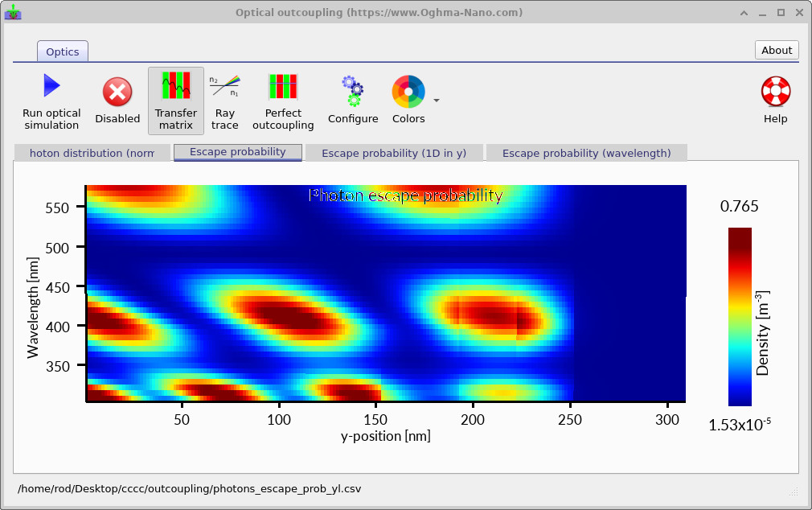The width and height of the screenshot is (812, 510).
Task: Select the Transfer matrix mode
Action: click(x=175, y=101)
